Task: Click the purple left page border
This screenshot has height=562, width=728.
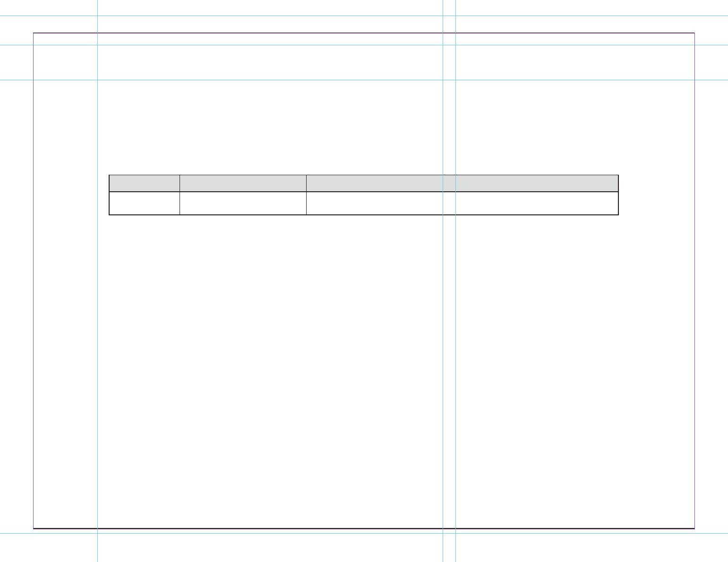Action: (33, 281)
